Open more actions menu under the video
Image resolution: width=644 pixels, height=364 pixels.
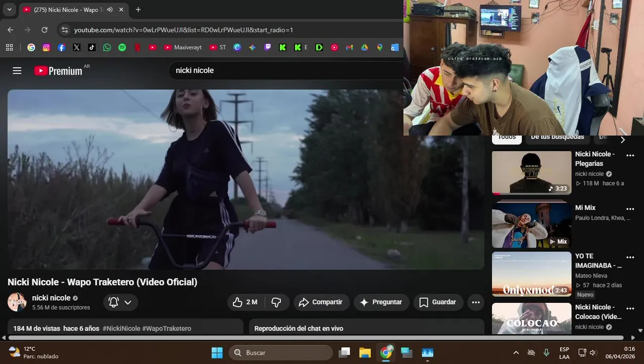(476, 302)
